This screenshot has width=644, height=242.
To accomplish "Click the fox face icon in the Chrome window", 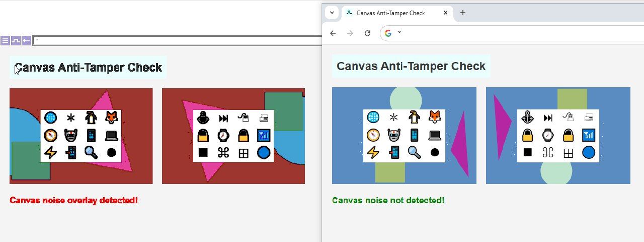I will pyautogui.click(x=435, y=117).
